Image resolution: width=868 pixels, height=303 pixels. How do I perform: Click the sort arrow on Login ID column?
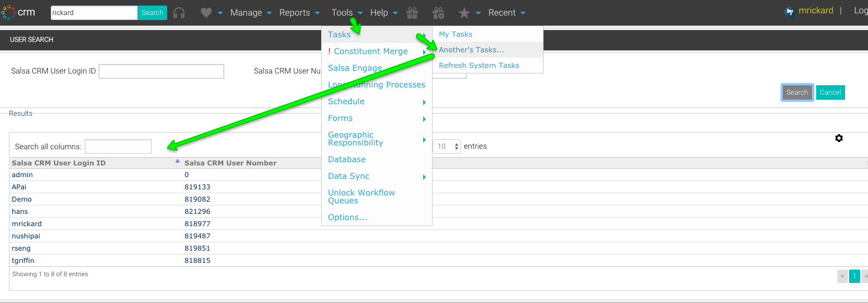[177, 161]
